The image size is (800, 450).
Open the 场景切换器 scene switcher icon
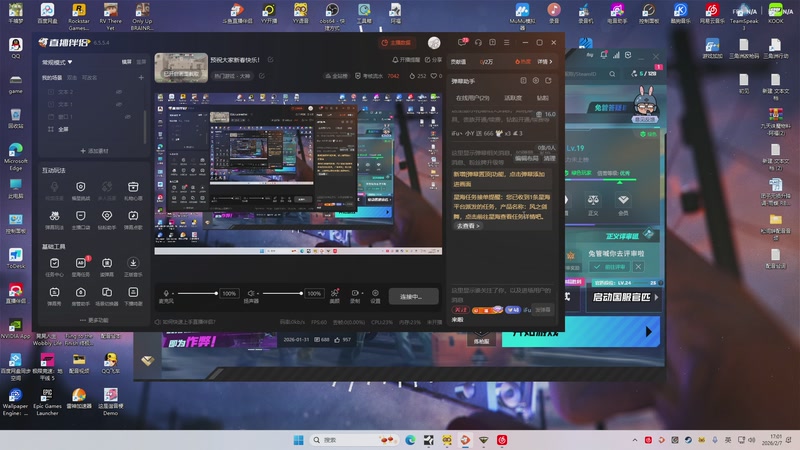click(107, 296)
